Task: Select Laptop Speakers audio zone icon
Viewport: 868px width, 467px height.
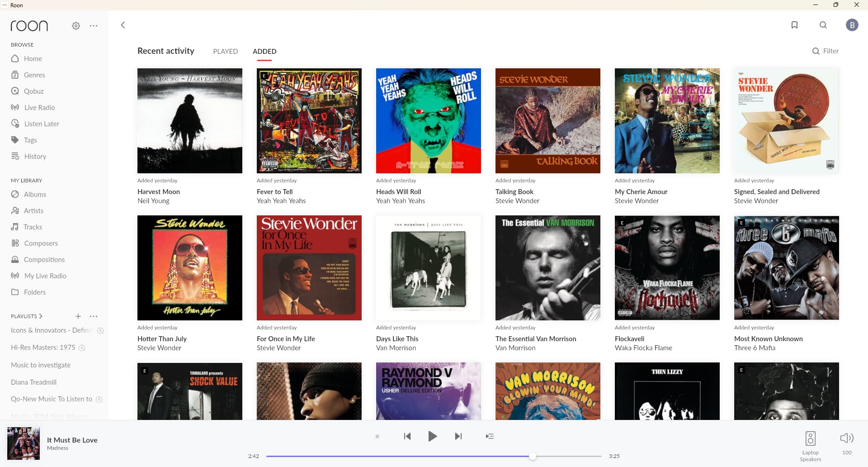Action: pos(810,439)
